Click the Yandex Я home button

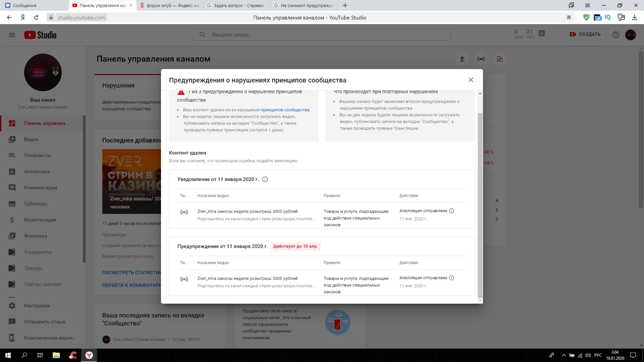click(23, 17)
